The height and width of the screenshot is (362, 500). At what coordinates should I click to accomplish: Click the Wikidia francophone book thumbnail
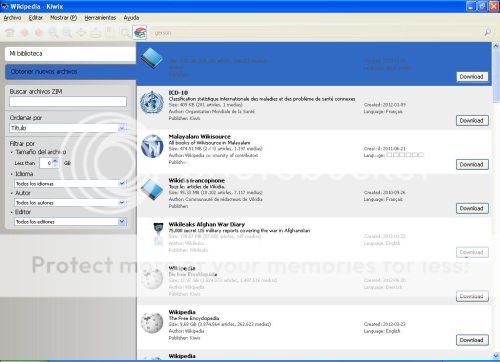click(152, 190)
